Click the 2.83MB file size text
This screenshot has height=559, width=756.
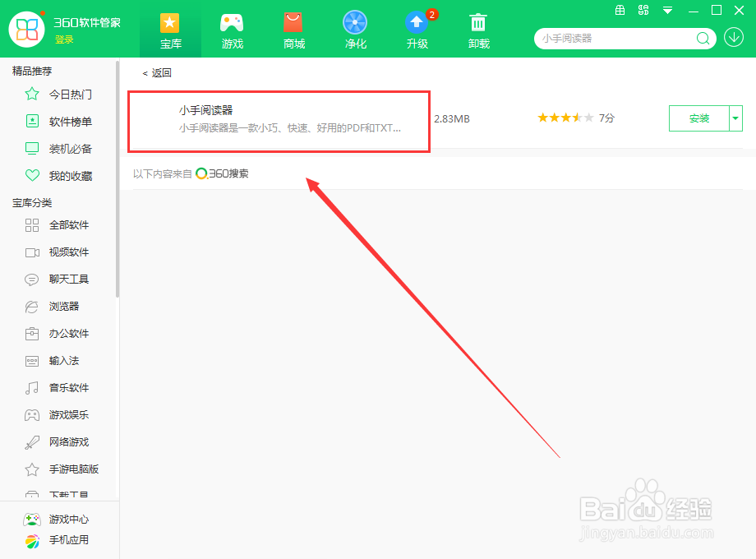[x=452, y=118]
